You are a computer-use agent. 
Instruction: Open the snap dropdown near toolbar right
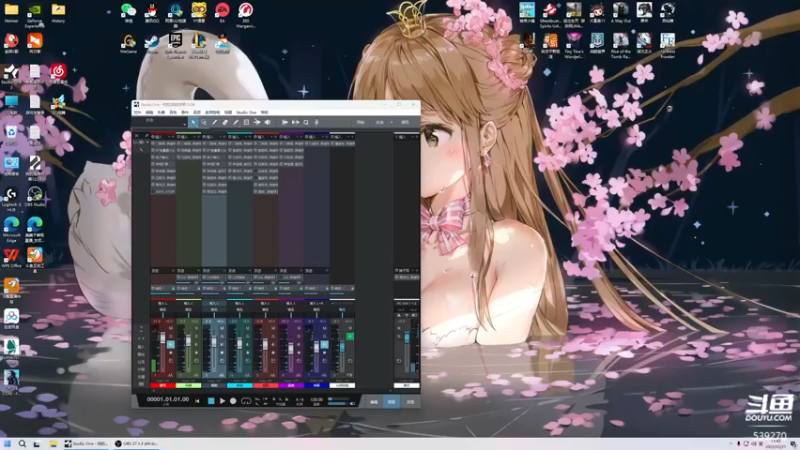tap(392, 122)
